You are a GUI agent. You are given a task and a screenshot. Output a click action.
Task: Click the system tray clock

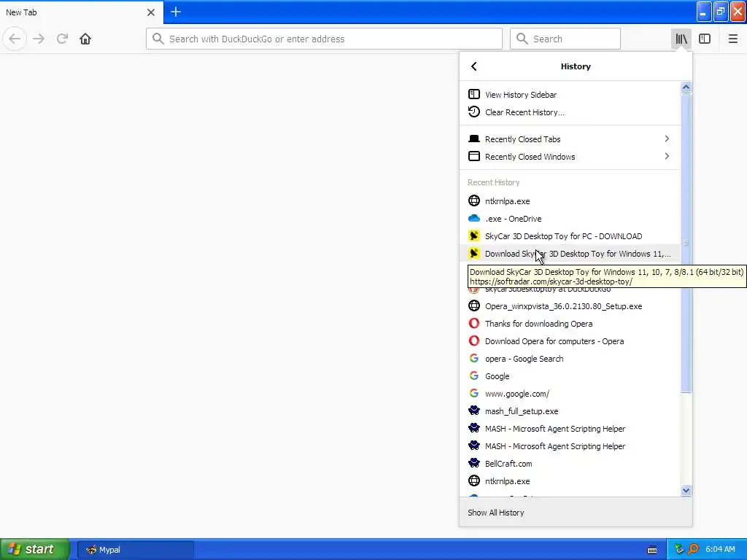[x=720, y=549]
